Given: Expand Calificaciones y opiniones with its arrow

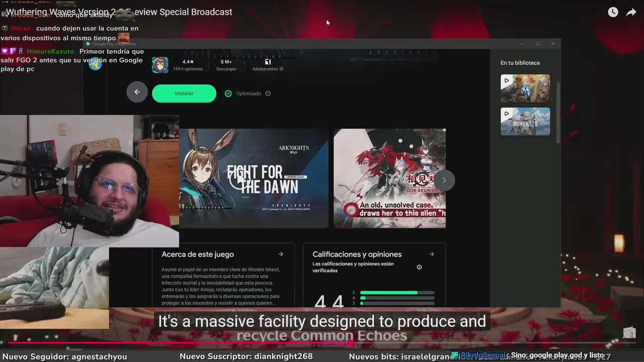Looking at the screenshot, I should pos(431,254).
